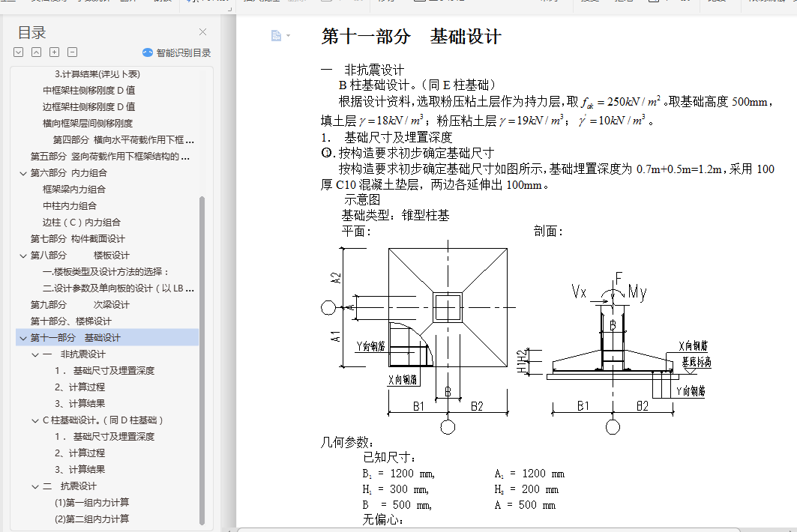
Task: Navigate to 第十部分、楼梯设计
Action: click(x=70, y=321)
